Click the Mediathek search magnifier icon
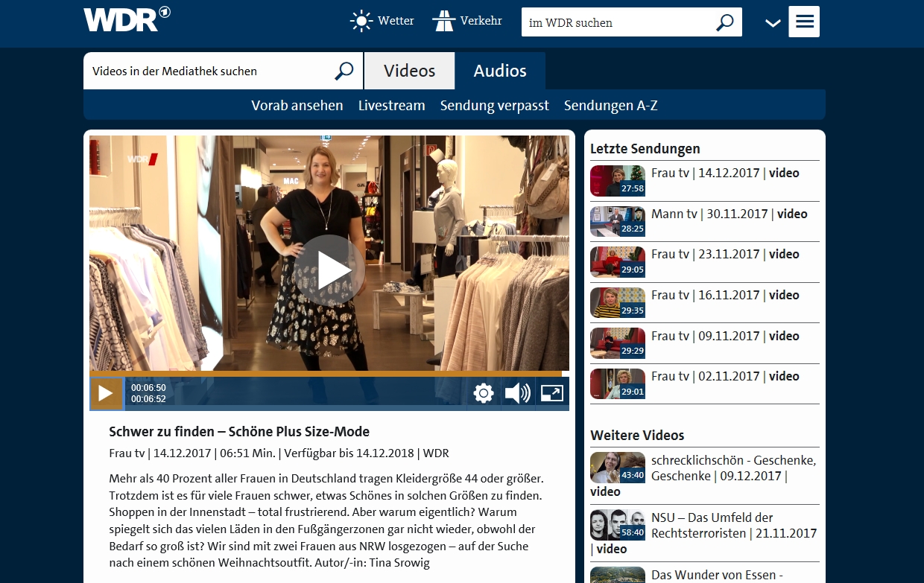924x583 pixels. point(344,71)
